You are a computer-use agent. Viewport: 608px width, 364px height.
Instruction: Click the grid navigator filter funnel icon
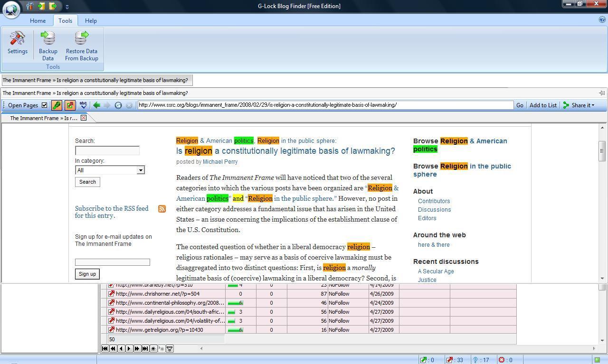(x=170, y=349)
